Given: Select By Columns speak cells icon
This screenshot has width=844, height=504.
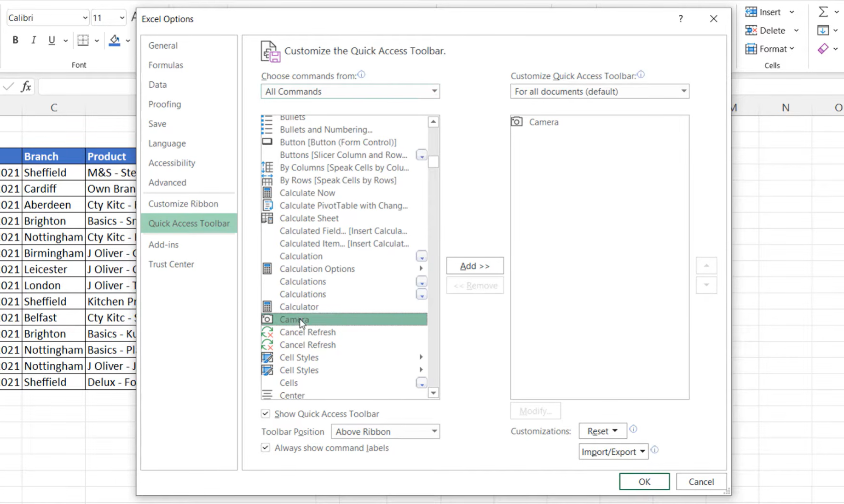Looking at the screenshot, I should [x=267, y=167].
